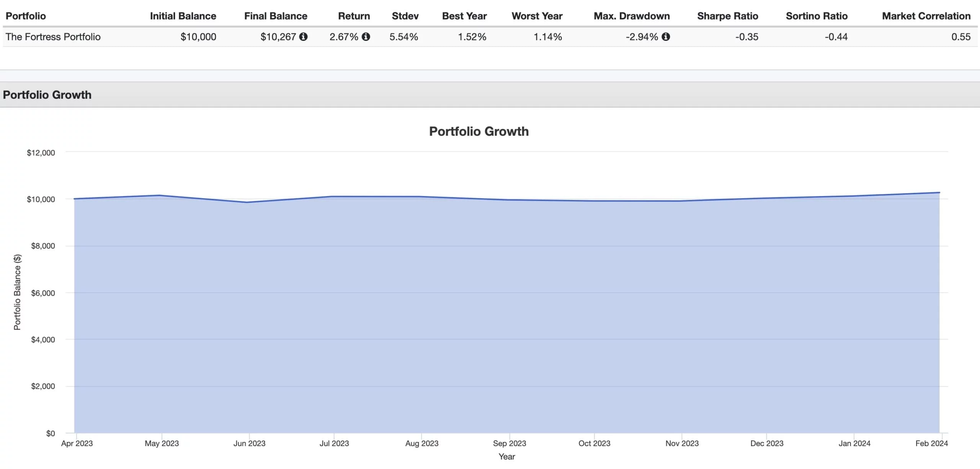This screenshot has width=980, height=469.
Task: Click the $12,000 y-axis label
Action: 41,153
